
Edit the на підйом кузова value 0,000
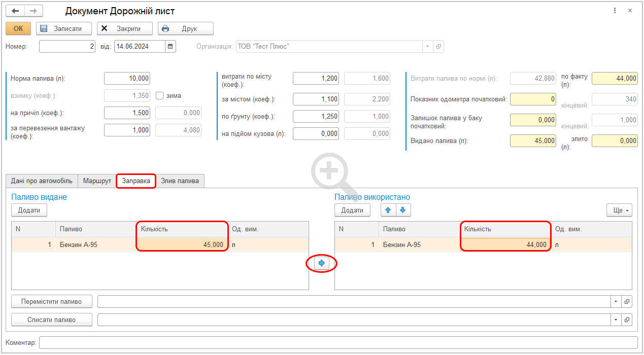[x=316, y=133]
